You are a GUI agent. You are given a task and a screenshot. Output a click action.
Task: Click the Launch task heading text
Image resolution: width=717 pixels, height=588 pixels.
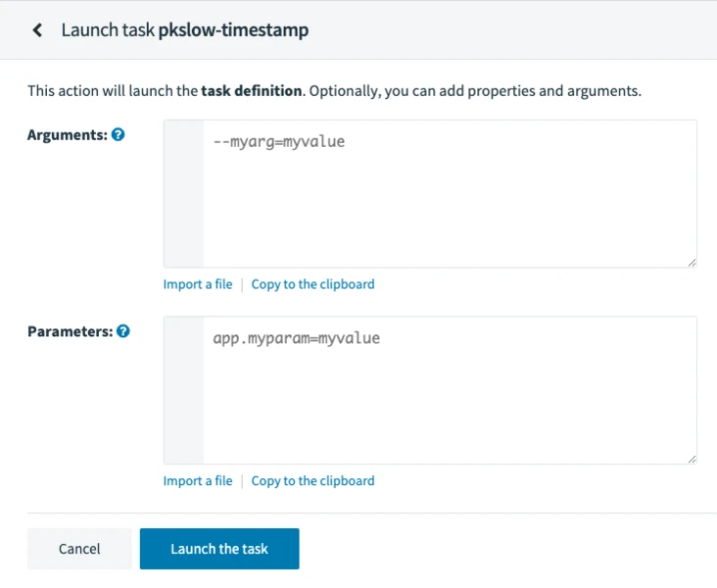tap(107, 30)
